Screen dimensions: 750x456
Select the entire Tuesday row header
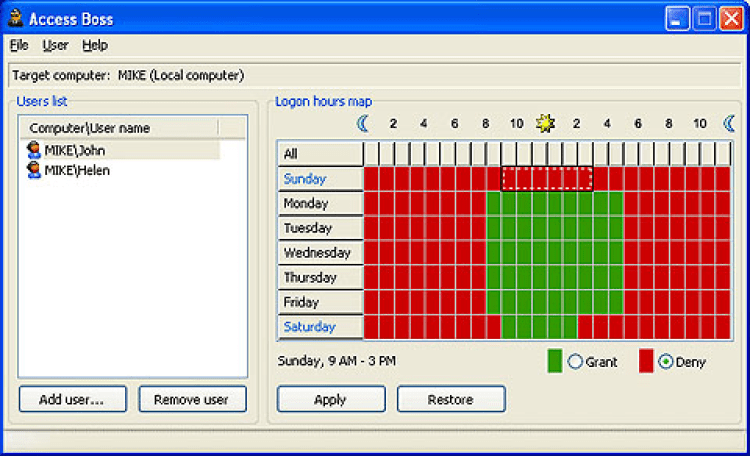pyautogui.click(x=320, y=228)
